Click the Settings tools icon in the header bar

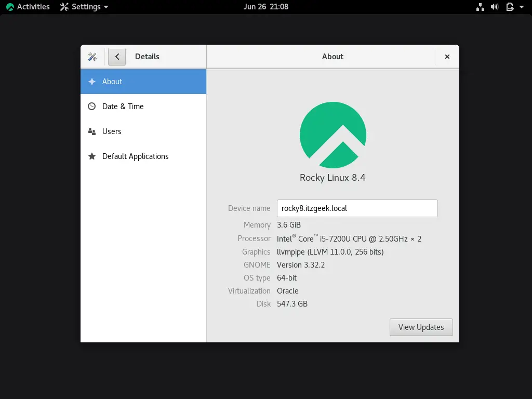click(92, 57)
